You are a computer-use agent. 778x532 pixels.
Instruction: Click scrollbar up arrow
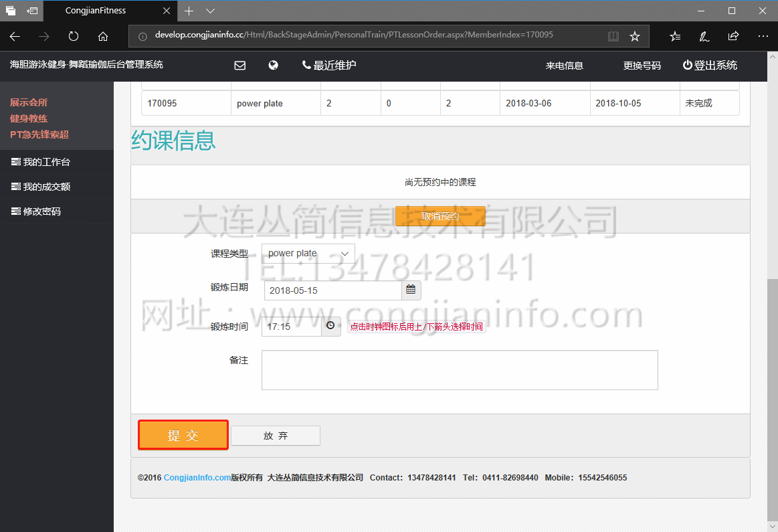click(773, 57)
